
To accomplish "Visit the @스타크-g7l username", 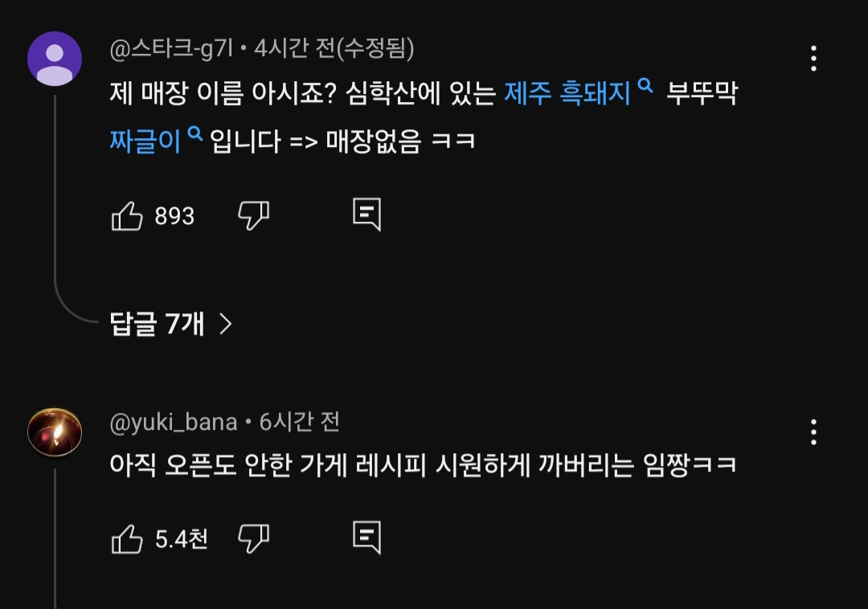I will (171, 50).
